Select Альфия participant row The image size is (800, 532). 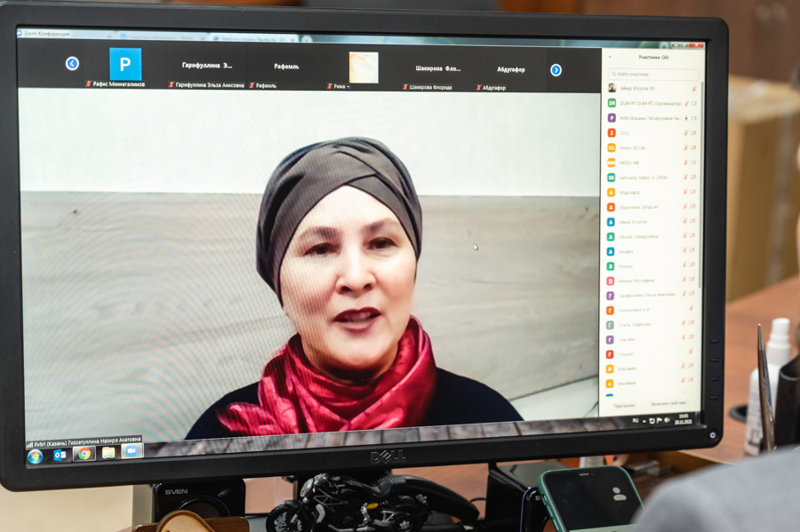click(652, 251)
